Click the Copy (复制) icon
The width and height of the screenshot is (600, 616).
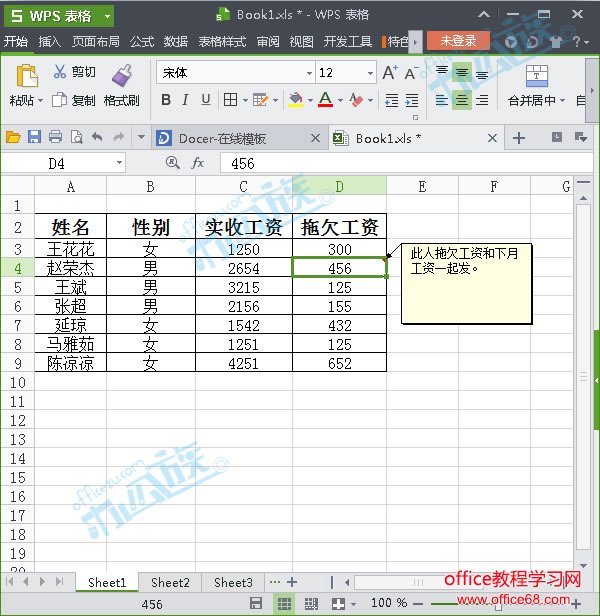point(59,100)
